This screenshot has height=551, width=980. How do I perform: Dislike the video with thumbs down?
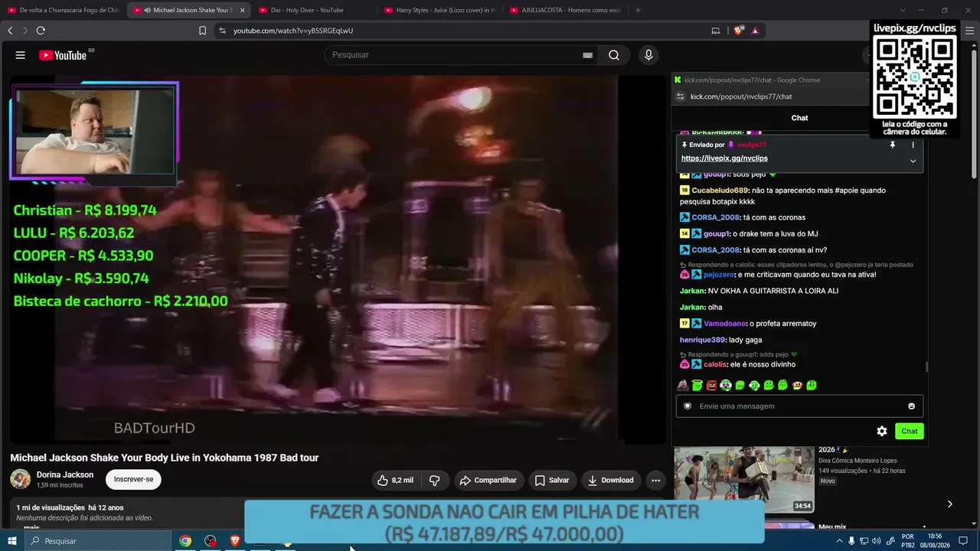[435, 481]
